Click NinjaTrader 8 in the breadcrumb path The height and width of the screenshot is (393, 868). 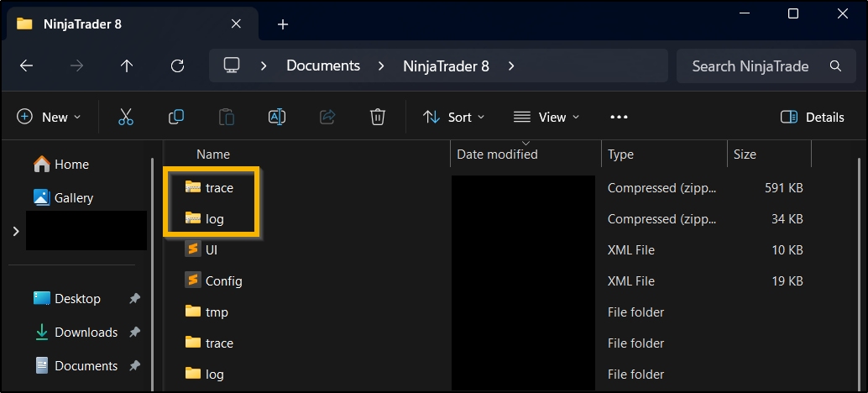pos(447,65)
